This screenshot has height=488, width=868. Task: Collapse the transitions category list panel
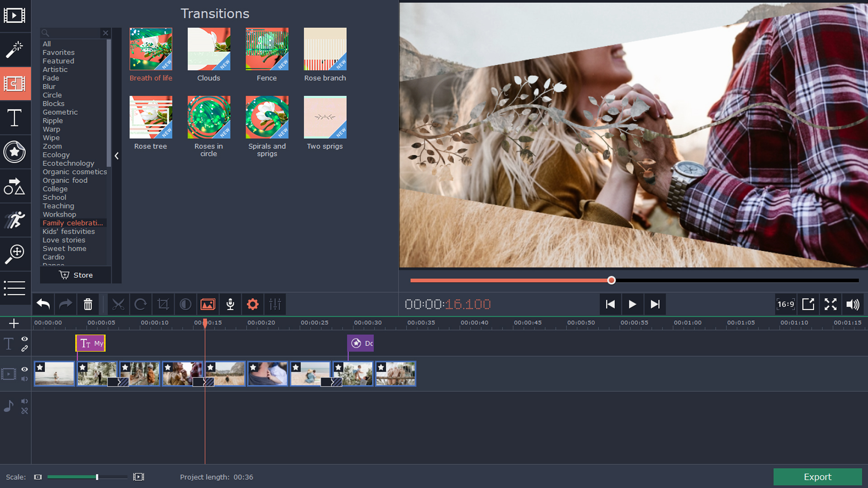point(116,156)
